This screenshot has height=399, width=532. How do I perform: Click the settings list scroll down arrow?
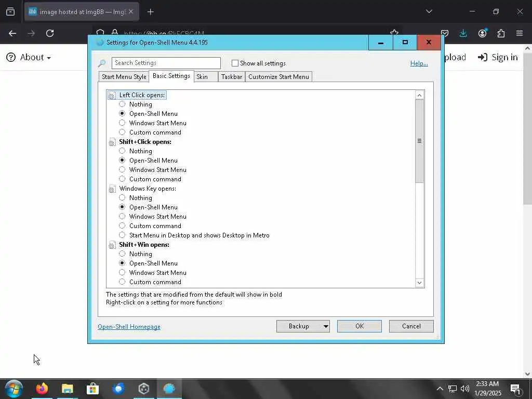(419, 283)
